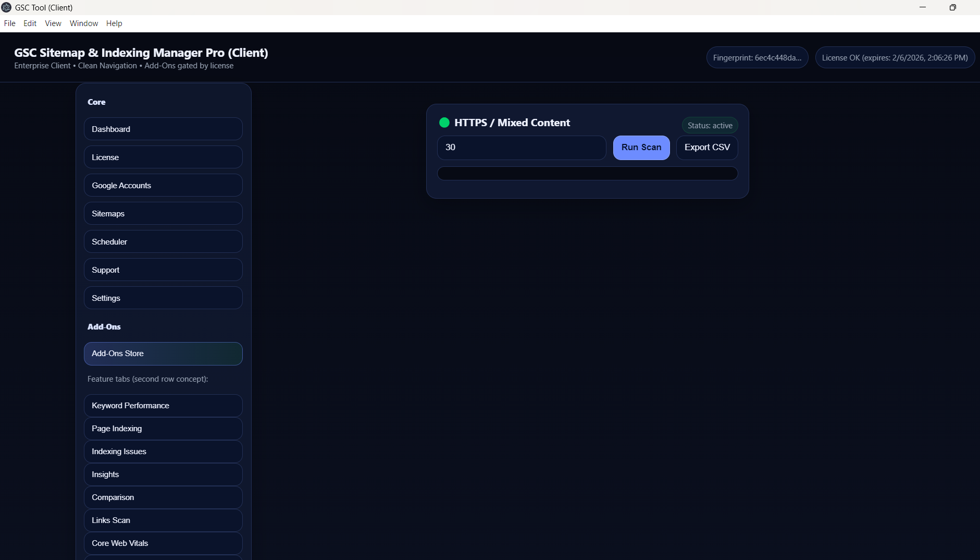Select Sitemaps in the sidebar
Viewport: 980px width, 560px height.
[x=163, y=213]
